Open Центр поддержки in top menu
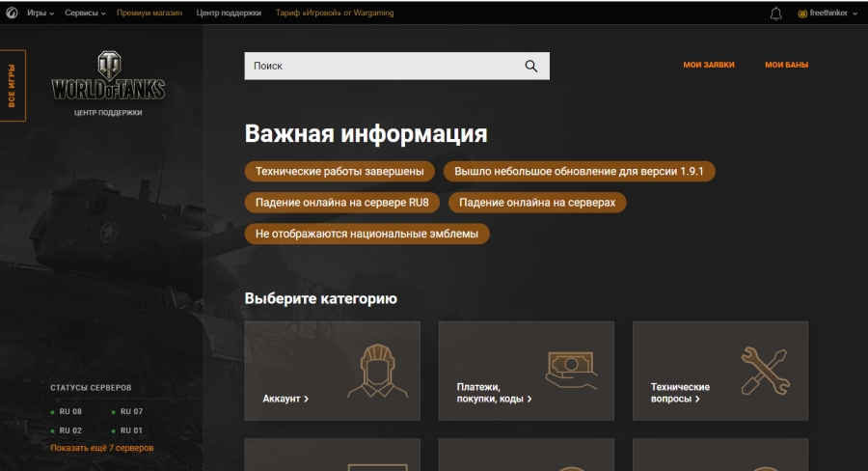 pyautogui.click(x=229, y=13)
